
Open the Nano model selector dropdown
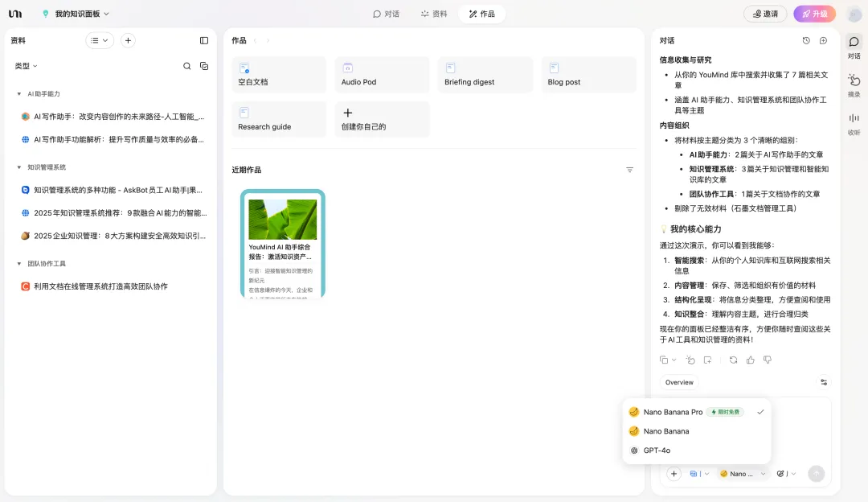[741, 474]
